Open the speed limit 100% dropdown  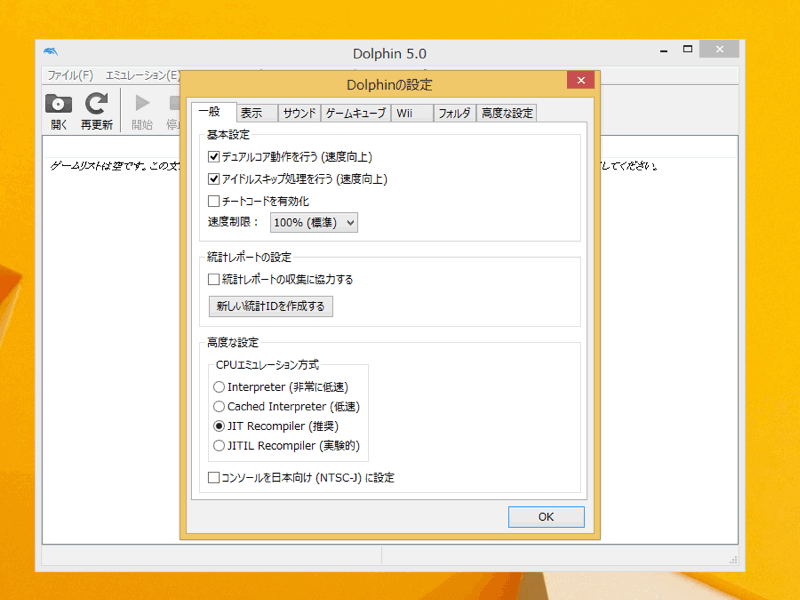coord(314,223)
